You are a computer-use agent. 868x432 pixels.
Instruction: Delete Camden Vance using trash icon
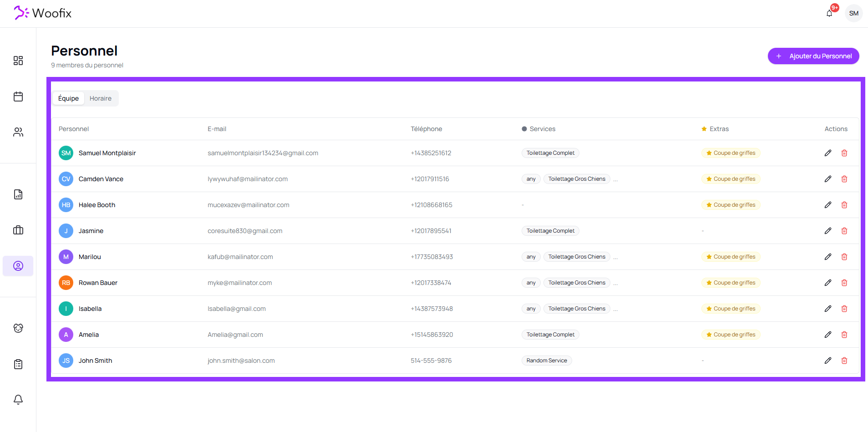[x=844, y=179]
